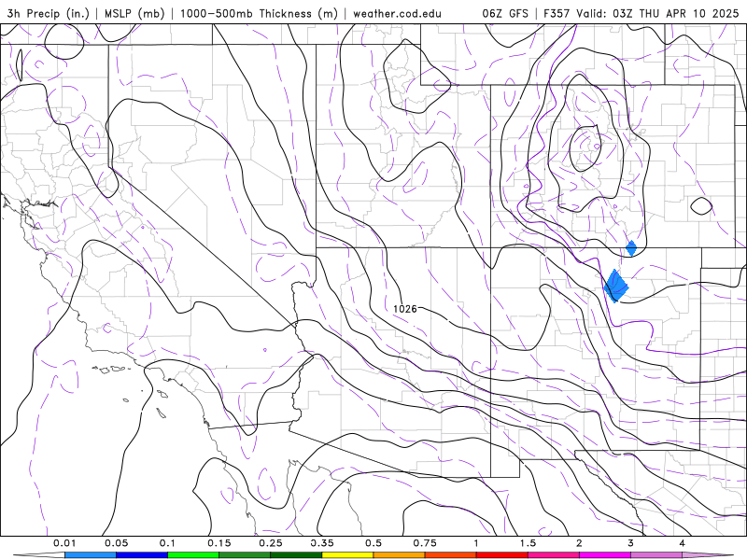Select the red 1 inch color swatch
Viewport: 747px width, 560px height.
(502, 554)
